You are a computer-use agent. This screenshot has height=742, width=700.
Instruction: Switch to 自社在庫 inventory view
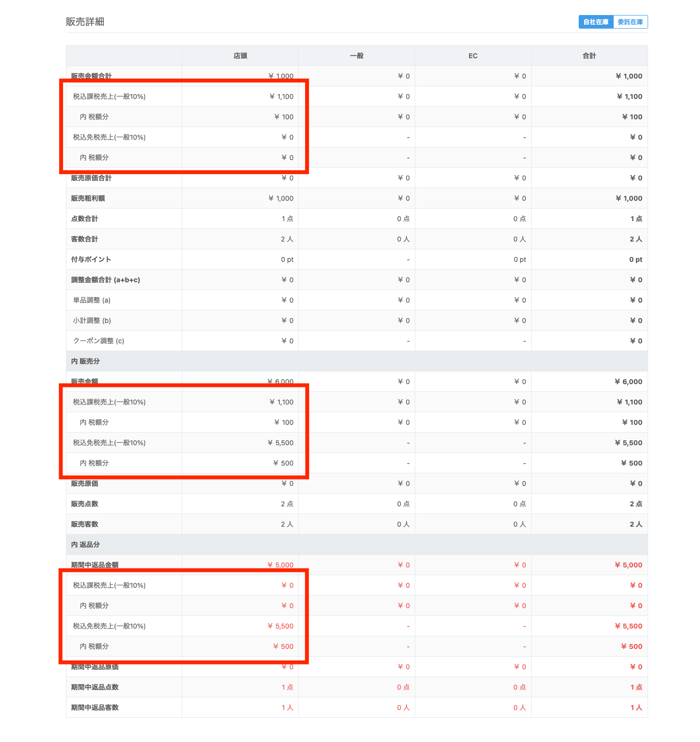coord(596,22)
